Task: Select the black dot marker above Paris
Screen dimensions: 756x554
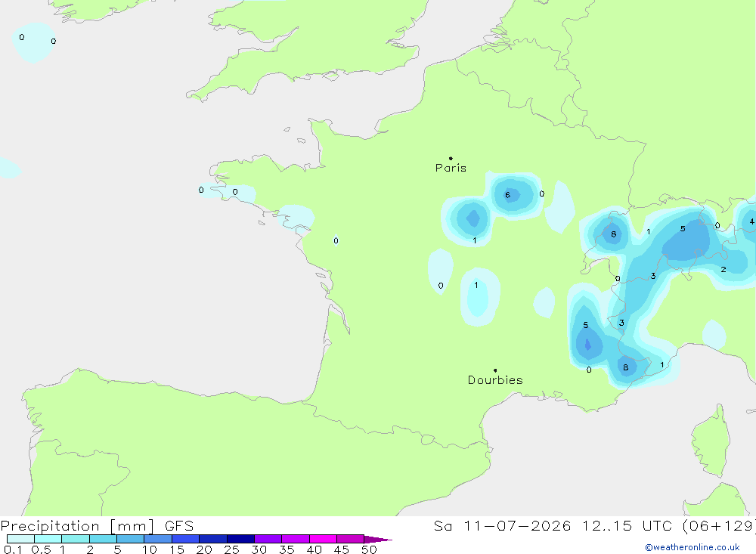Action: pyautogui.click(x=451, y=158)
